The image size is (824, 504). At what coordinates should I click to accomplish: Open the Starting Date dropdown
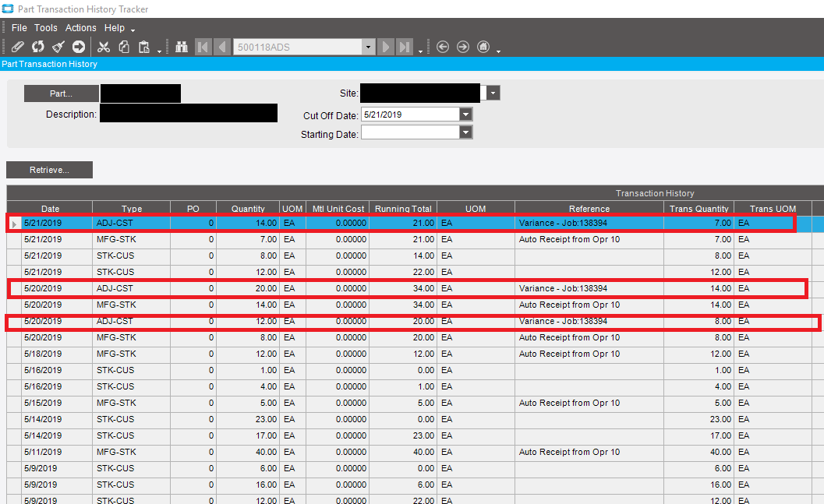(465, 133)
